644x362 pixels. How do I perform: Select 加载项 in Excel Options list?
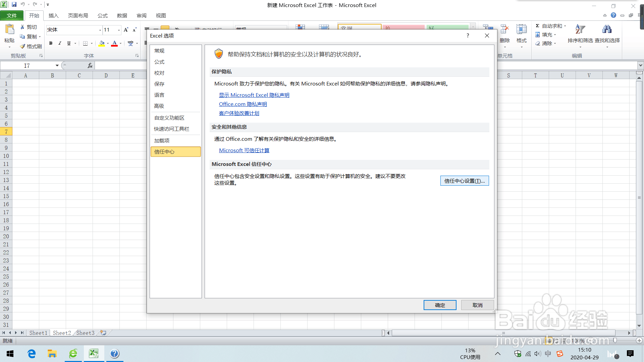pos(176,141)
